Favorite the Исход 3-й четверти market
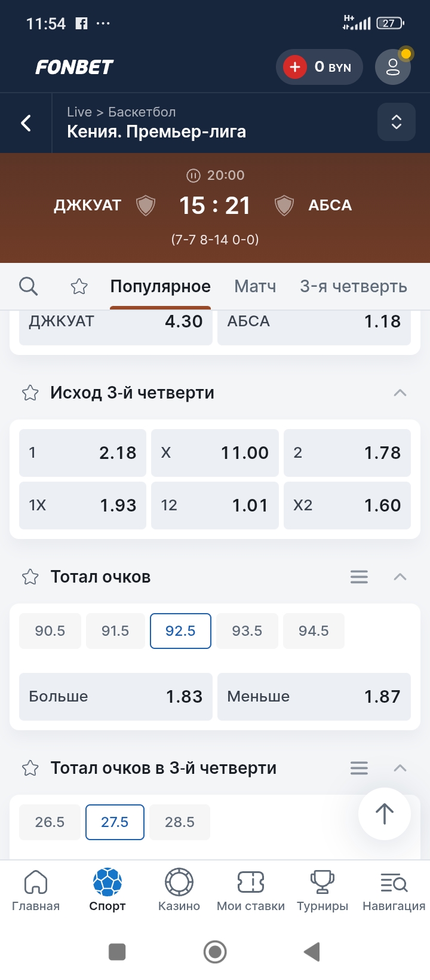 pyautogui.click(x=30, y=393)
